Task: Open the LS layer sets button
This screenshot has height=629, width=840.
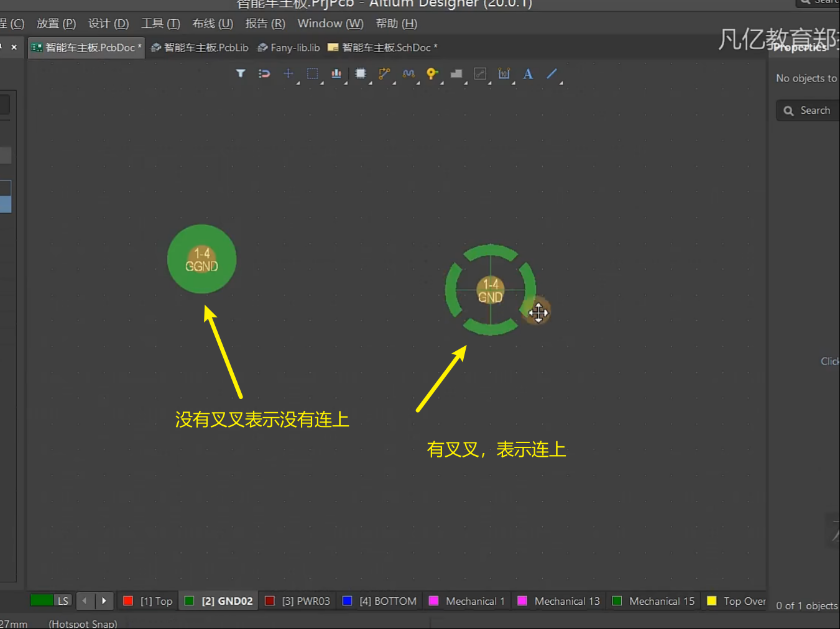Action: pyautogui.click(x=63, y=601)
